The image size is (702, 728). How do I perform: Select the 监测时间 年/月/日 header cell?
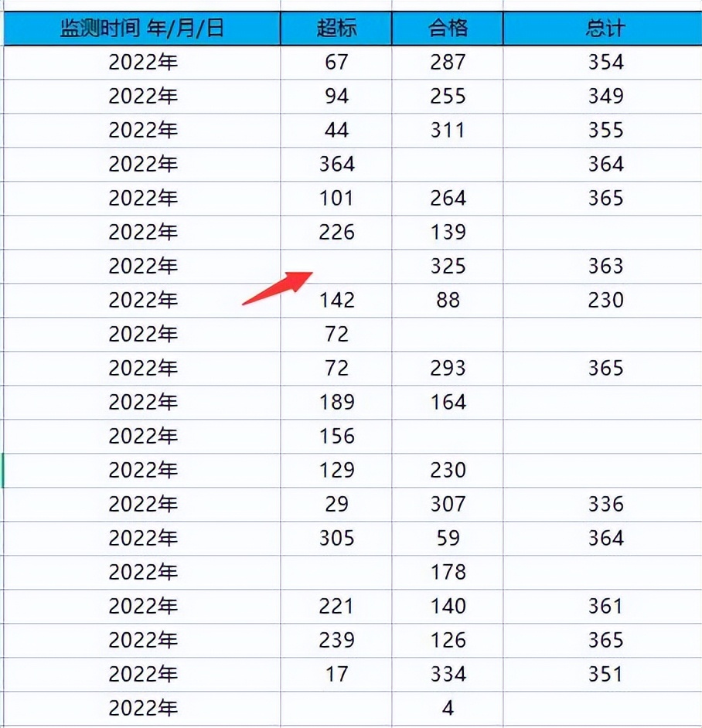point(142,29)
